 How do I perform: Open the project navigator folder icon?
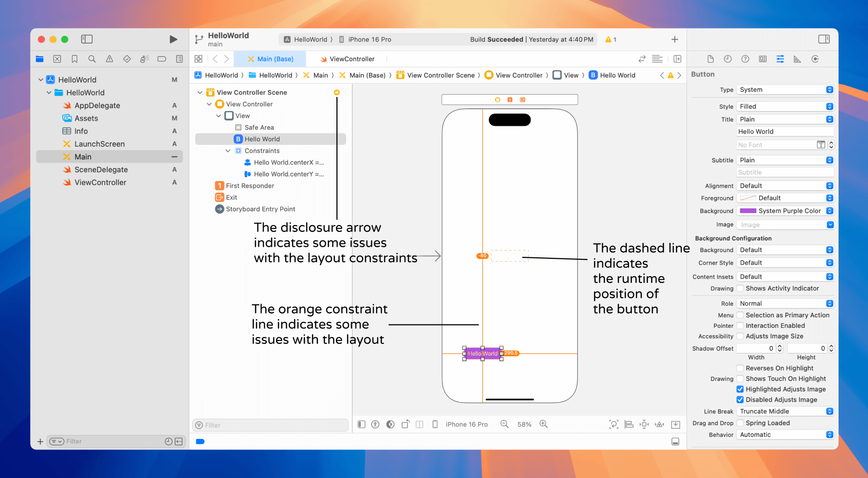click(40, 59)
